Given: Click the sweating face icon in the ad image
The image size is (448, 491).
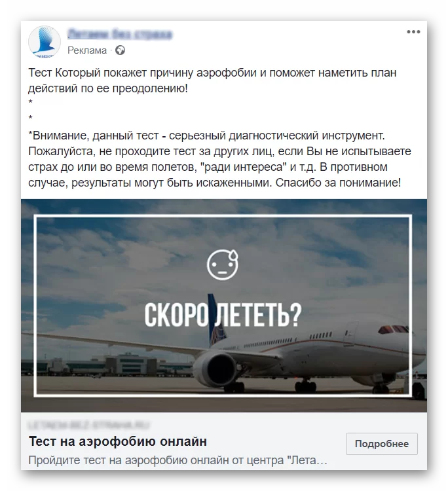Looking at the screenshot, I should point(223,264).
